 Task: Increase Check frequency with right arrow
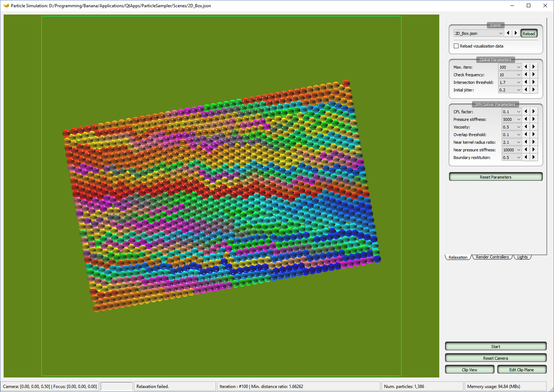coord(534,74)
